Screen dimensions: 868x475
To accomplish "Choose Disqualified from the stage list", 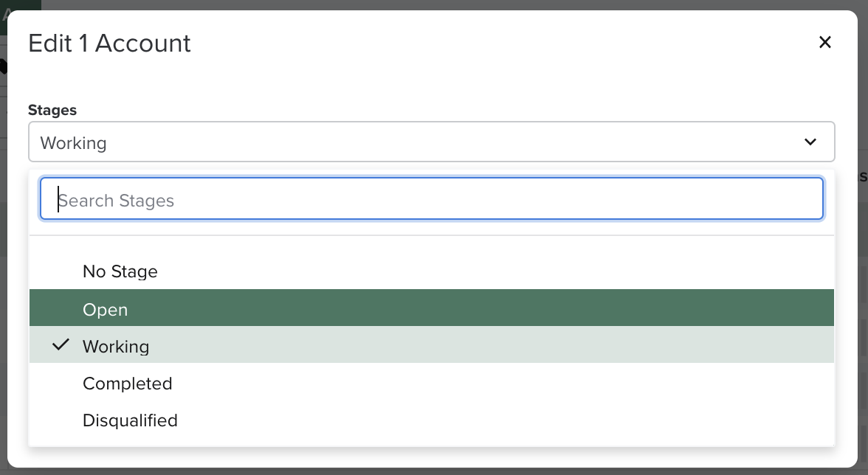I will [x=130, y=420].
